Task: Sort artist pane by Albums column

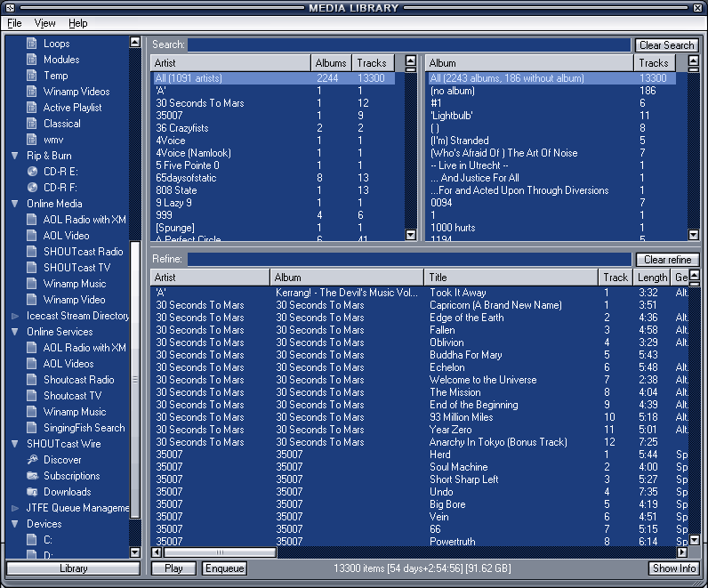Action: [331, 63]
